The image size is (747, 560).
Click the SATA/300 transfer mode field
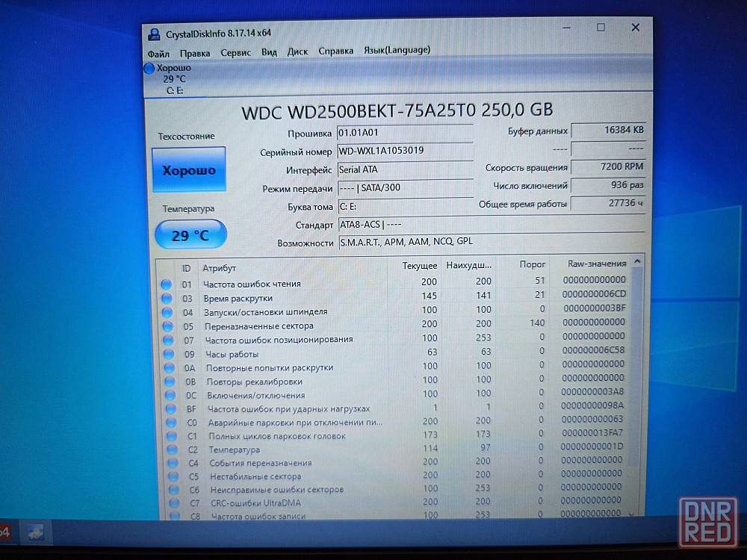point(405,187)
